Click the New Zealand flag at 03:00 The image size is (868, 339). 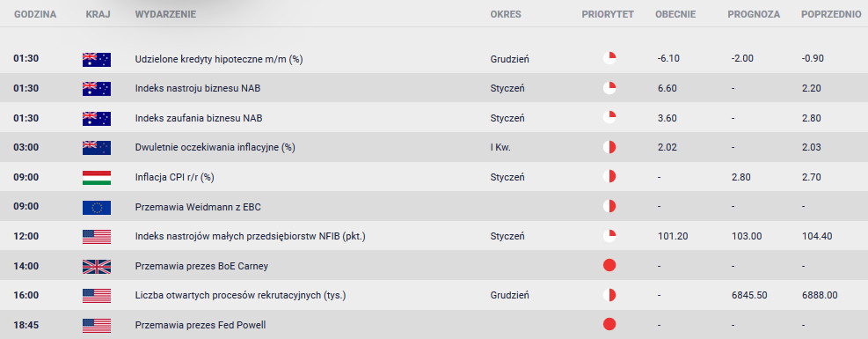pos(97,148)
